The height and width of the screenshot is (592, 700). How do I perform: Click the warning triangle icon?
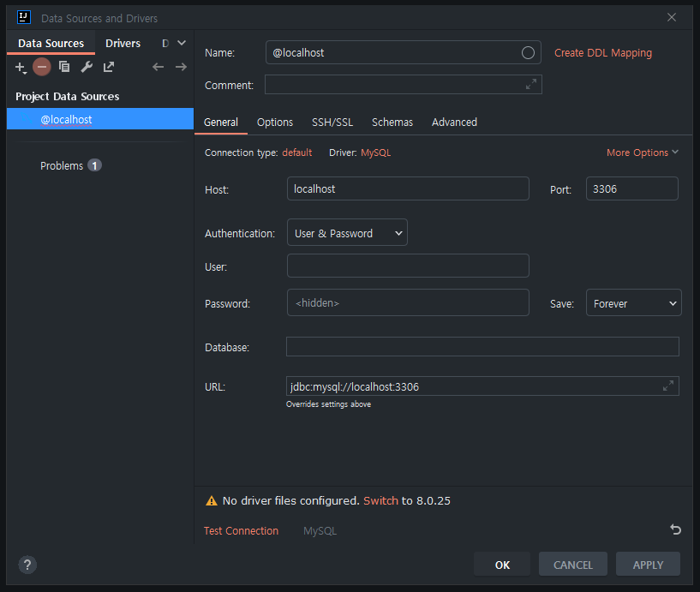click(211, 501)
